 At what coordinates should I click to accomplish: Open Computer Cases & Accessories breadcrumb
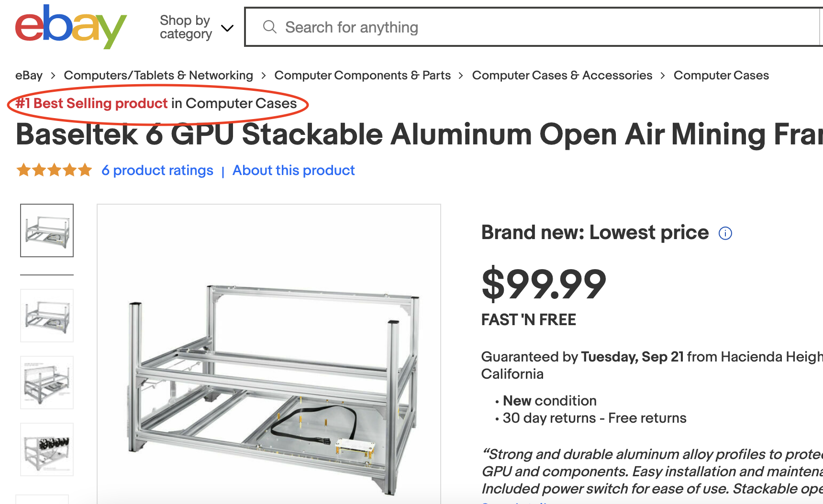562,75
